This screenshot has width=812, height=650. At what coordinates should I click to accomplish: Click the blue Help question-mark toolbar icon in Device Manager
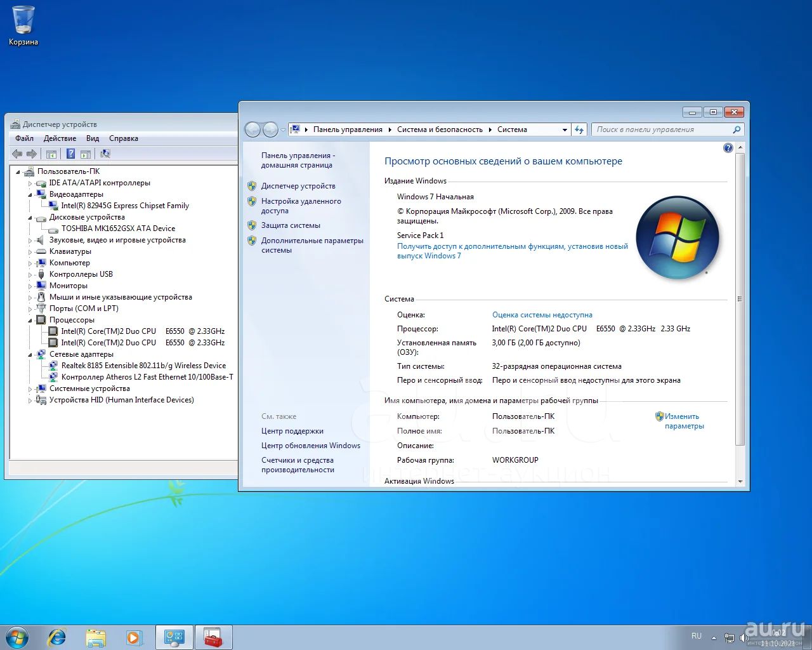click(x=70, y=154)
